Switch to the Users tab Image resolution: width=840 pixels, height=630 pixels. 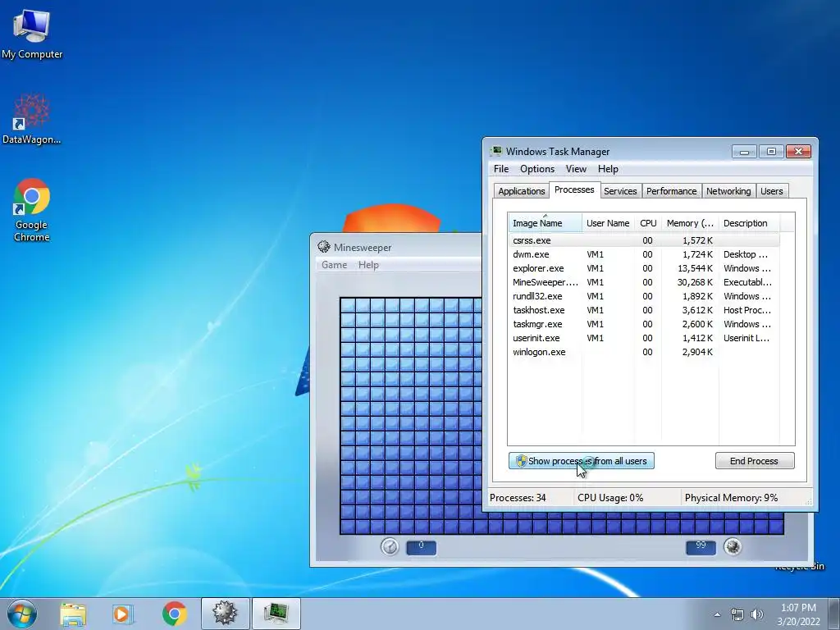point(771,191)
